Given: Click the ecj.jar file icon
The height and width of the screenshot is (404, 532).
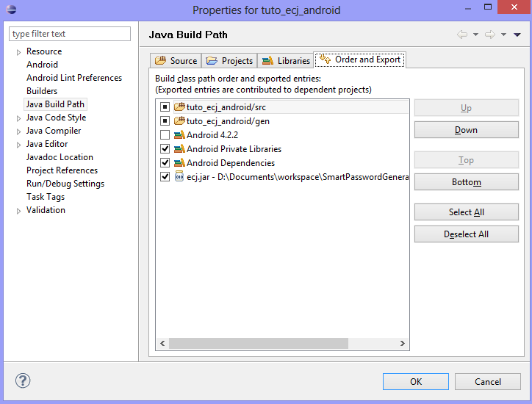Looking at the screenshot, I should (179, 177).
